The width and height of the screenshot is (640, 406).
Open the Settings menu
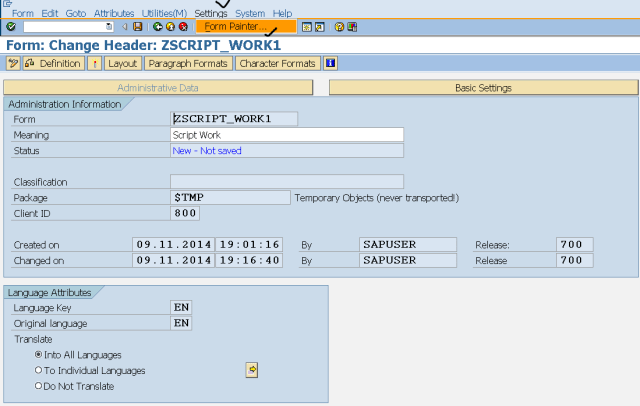(x=211, y=13)
